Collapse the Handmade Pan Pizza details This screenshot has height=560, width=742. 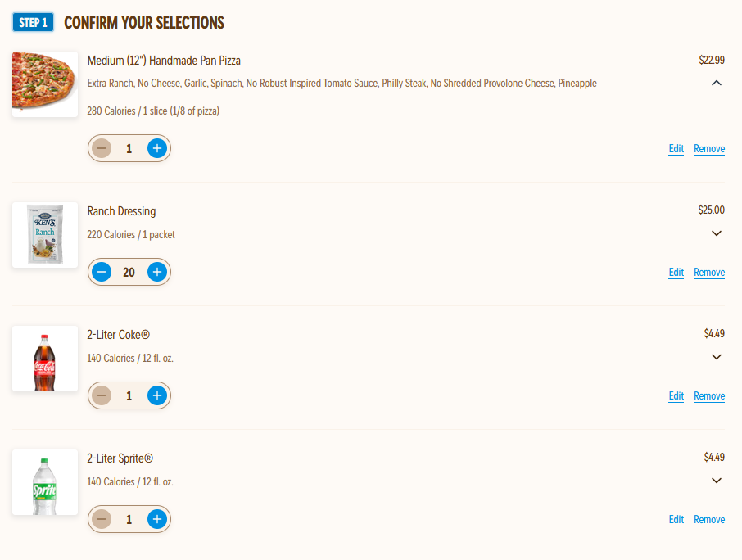tap(717, 83)
